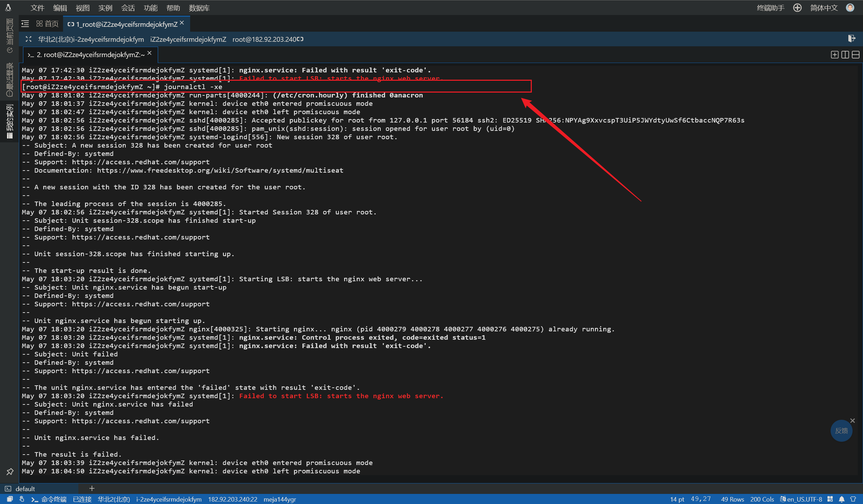Click the mouse pointer icon in status bar

(22, 499)
